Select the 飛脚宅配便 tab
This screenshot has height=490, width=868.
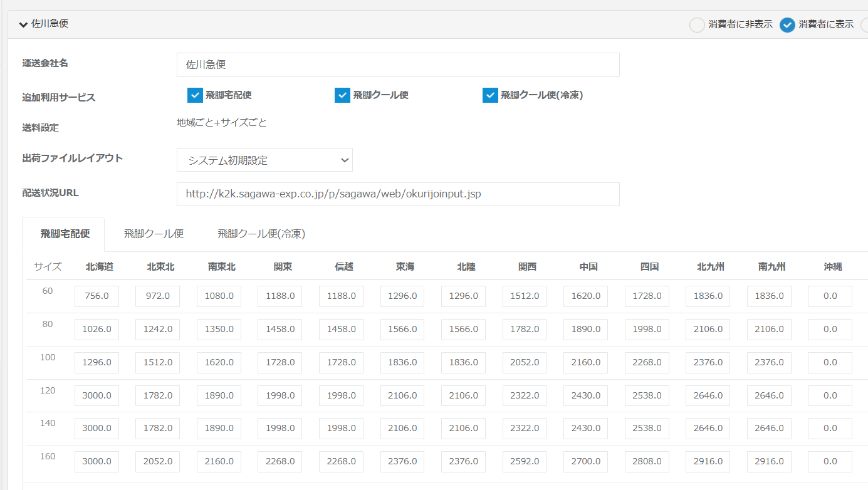point(65,234)
